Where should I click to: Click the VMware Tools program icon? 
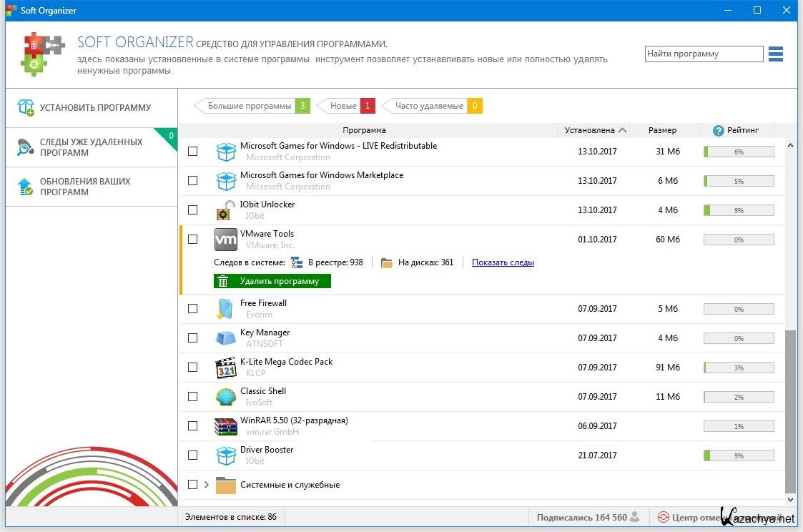coord(226,240)
